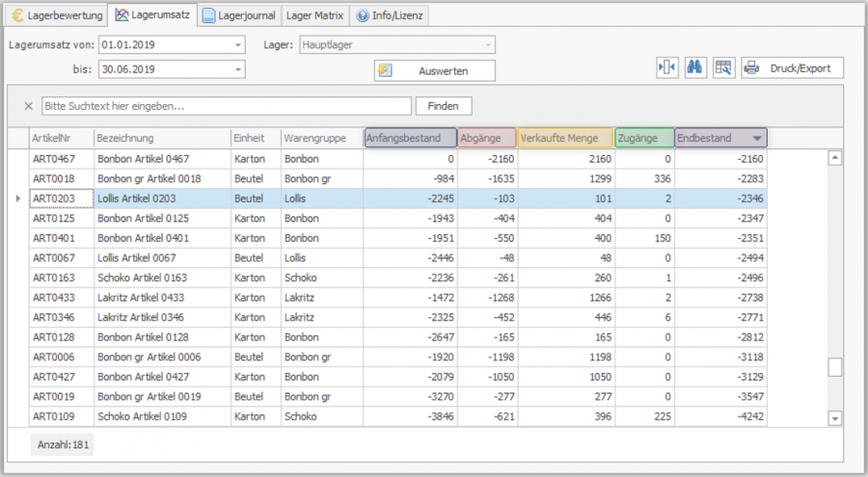The width and height of the screenshot is (868, 477).
Task: Click the Zugänge column header
Action: (x=644, y=139)
